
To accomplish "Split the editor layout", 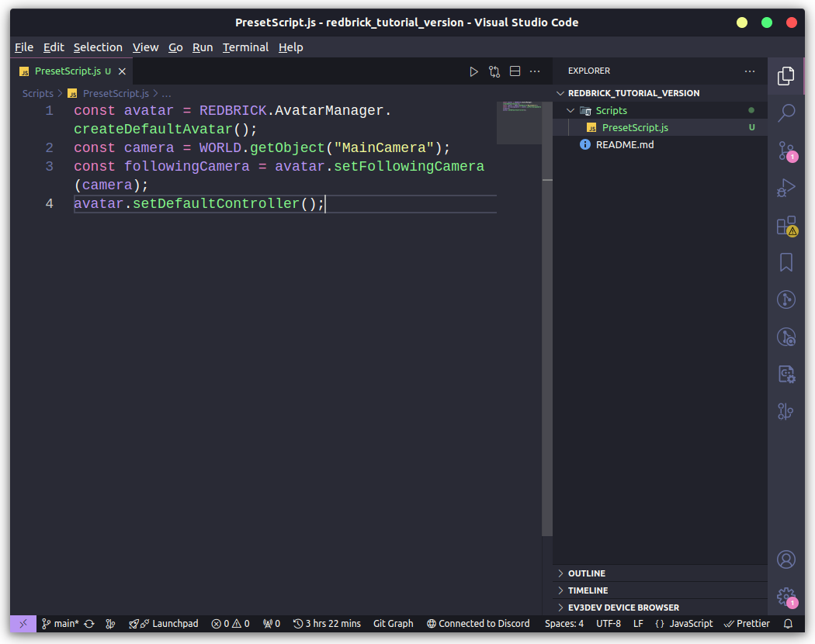I will (515, 71).
